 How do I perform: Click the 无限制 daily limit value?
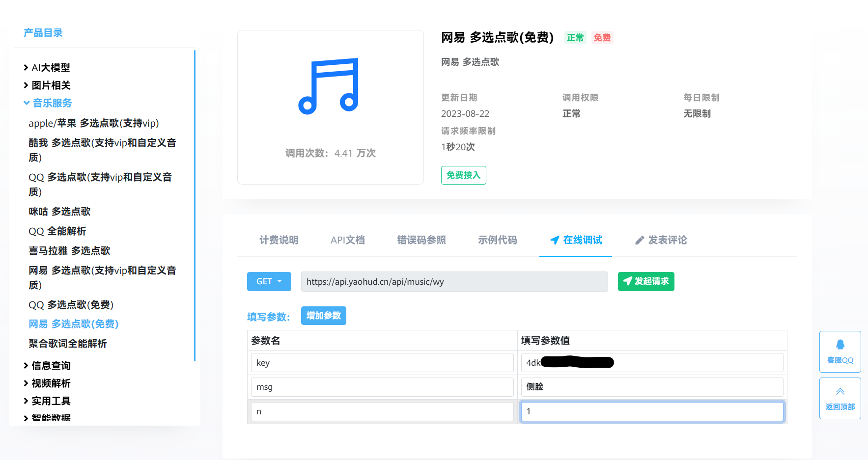pyautogui.click(x=697, y=114)
